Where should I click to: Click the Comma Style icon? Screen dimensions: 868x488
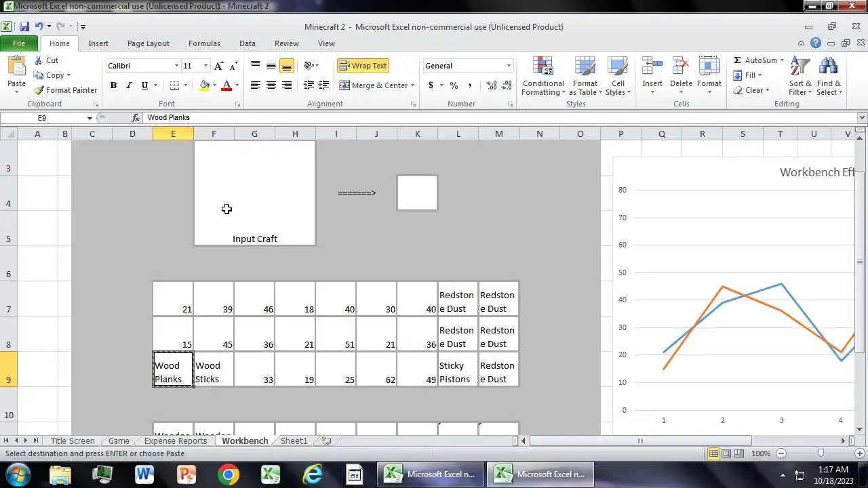[471, 85]
